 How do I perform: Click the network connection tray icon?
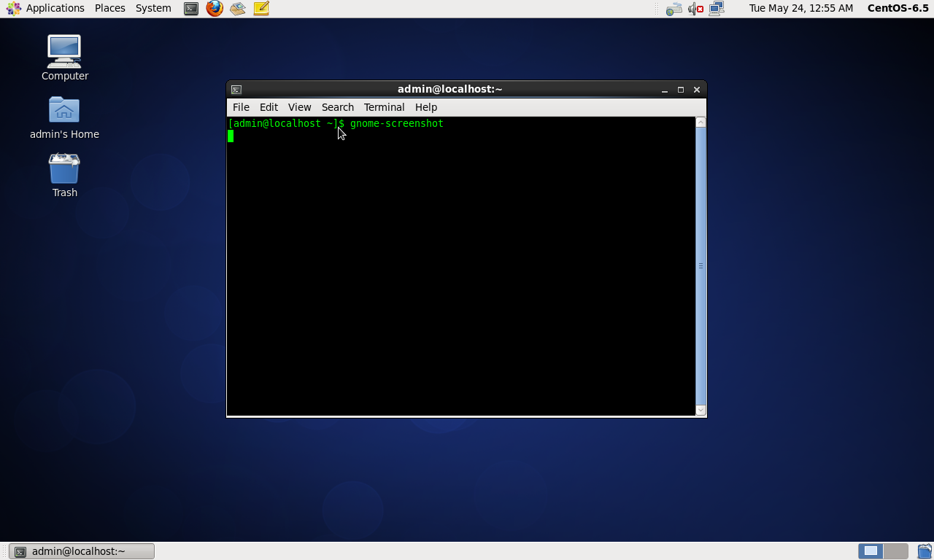[717, 9]
